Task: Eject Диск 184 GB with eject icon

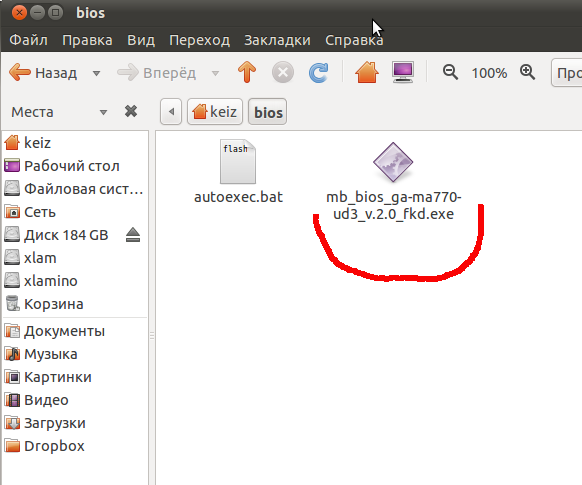Action: [x=133, y=235]
